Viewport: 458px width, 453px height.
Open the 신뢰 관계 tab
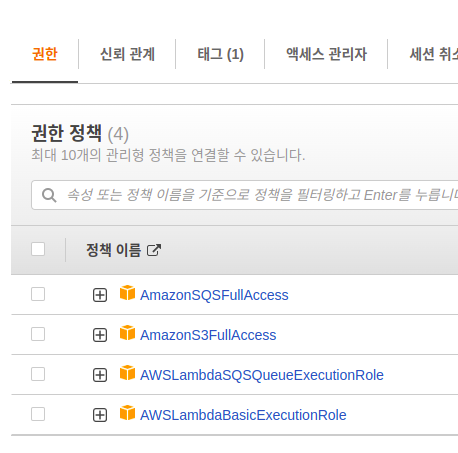[127, 54]
